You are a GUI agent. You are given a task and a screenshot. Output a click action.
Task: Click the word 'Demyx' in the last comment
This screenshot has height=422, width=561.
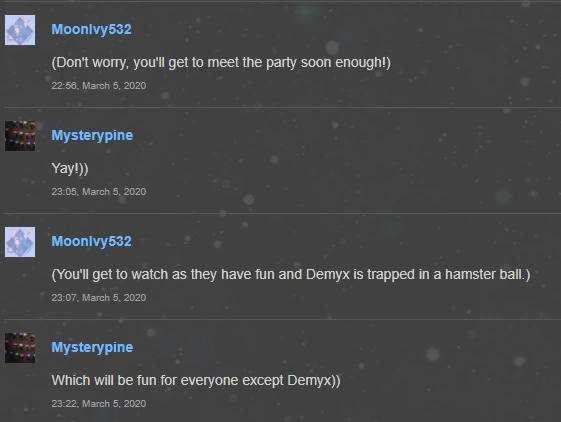click(309, 380)
